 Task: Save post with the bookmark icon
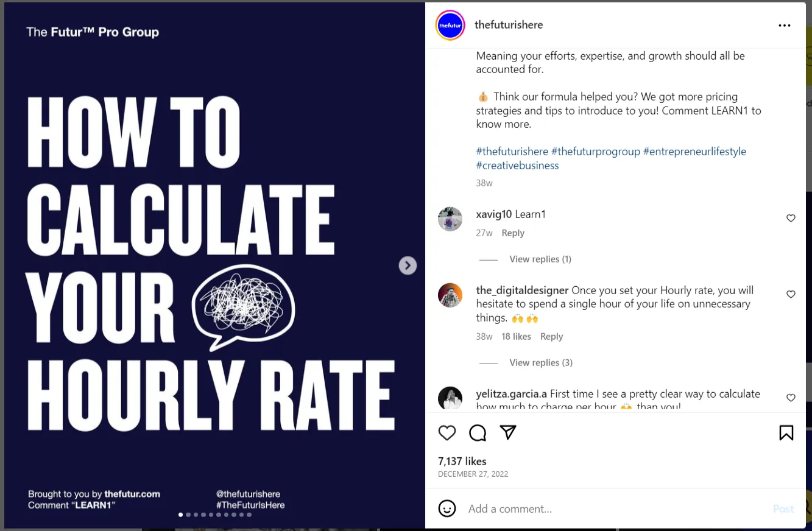[786, 432]
